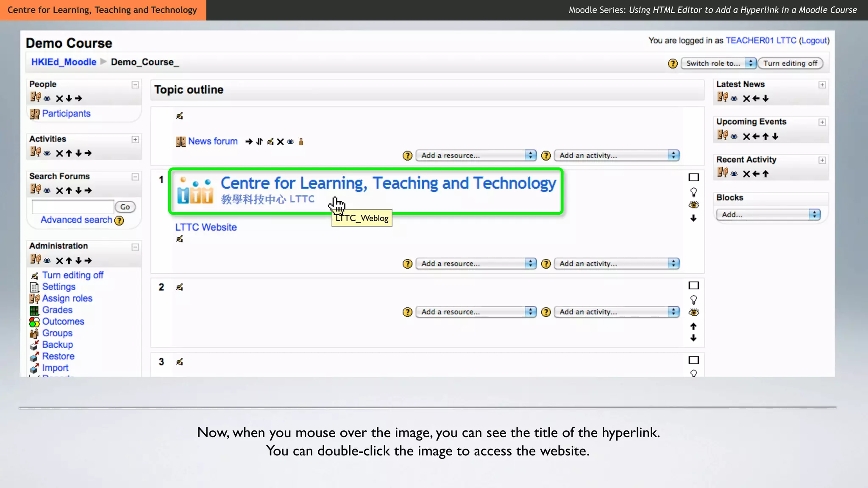
Task: Open Outcomes in Administration menu
Action: click(63, 322)
